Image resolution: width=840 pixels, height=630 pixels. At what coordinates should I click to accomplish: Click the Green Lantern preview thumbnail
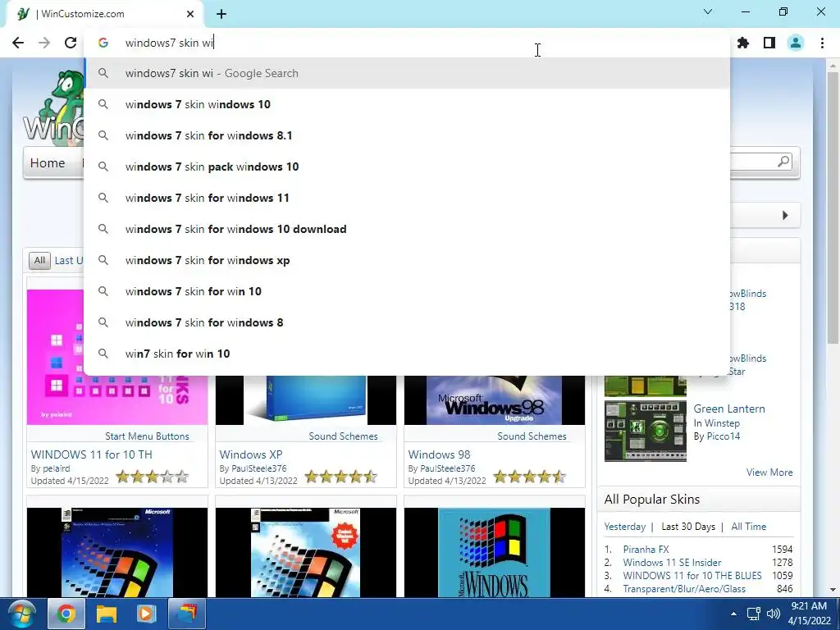[645, 431]
